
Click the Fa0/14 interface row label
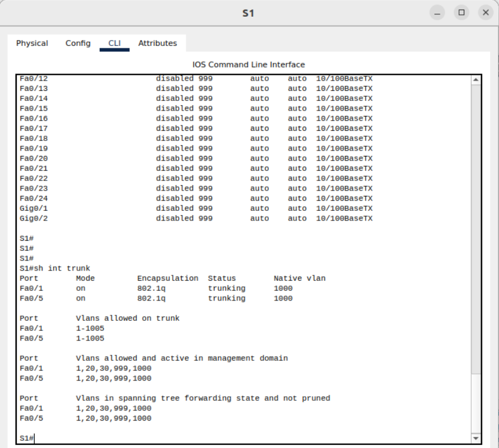tap(33, 99)
